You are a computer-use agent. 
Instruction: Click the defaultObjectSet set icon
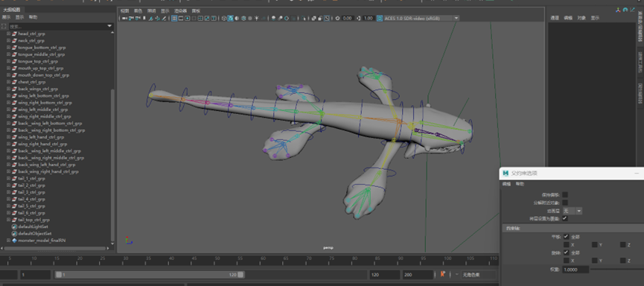point(14,233)
